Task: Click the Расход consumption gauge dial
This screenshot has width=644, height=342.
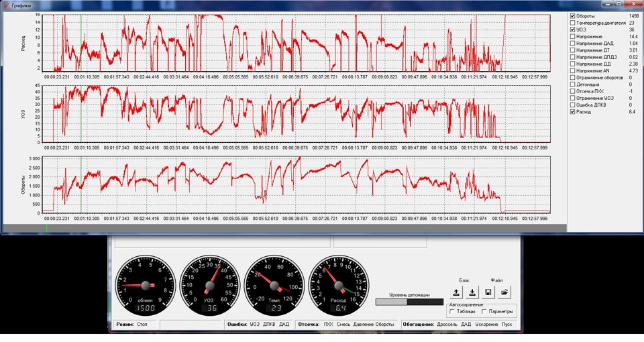Action: (x=338, y=286)
